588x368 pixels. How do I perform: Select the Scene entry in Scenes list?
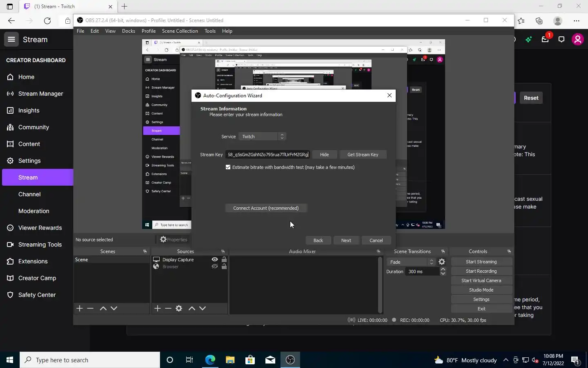point(111,260)
